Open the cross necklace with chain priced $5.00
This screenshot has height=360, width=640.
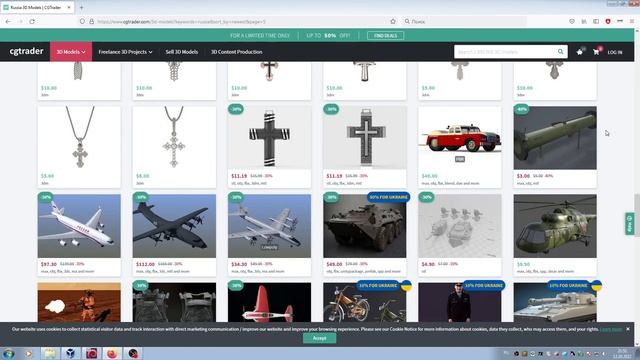click(79, 138)
